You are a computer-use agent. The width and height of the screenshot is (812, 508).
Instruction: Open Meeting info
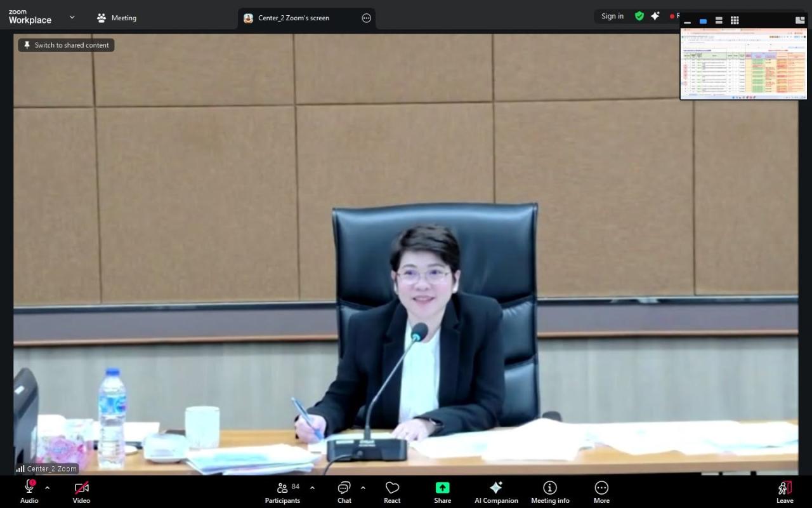click(550, 492)
